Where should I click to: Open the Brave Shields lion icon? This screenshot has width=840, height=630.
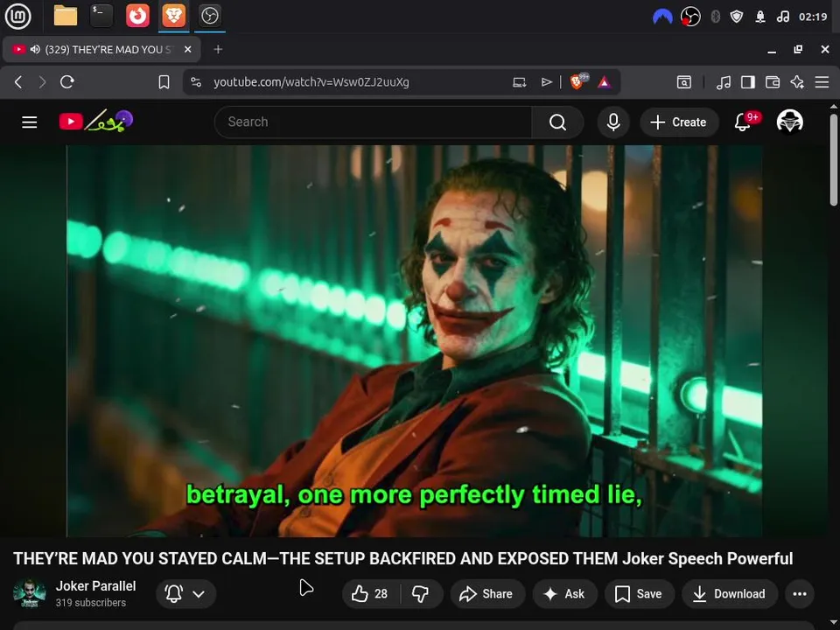(x=578, y=81)
